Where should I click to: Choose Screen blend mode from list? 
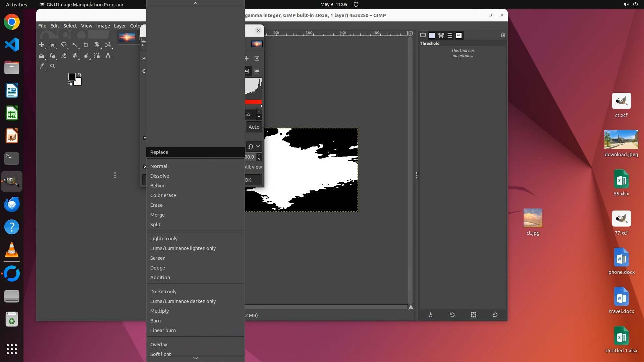pos(158,258)
